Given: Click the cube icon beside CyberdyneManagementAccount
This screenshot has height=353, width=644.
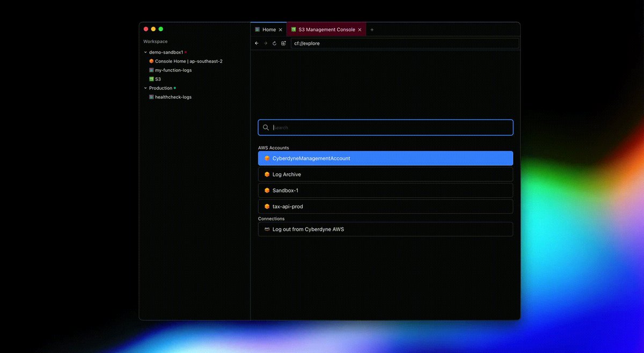Looking at the screenshot, I should 267,158.
